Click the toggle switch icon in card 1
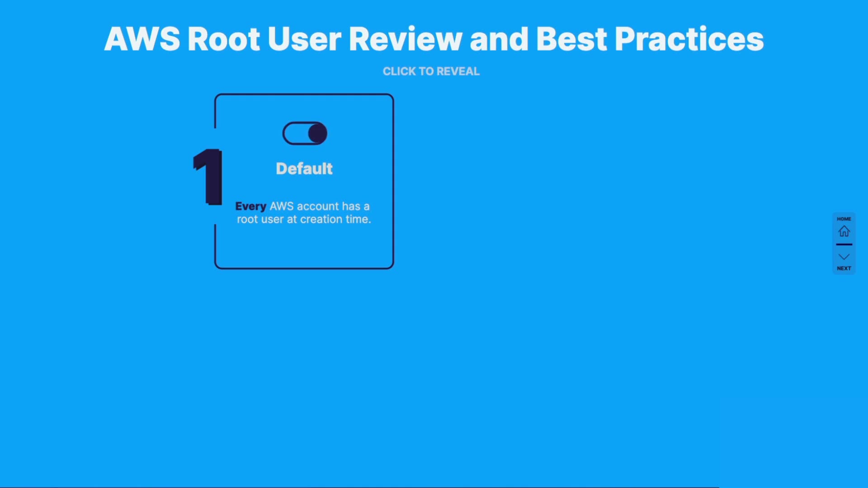Viewport: 868px width, 488px height. (x=304, y=133)
